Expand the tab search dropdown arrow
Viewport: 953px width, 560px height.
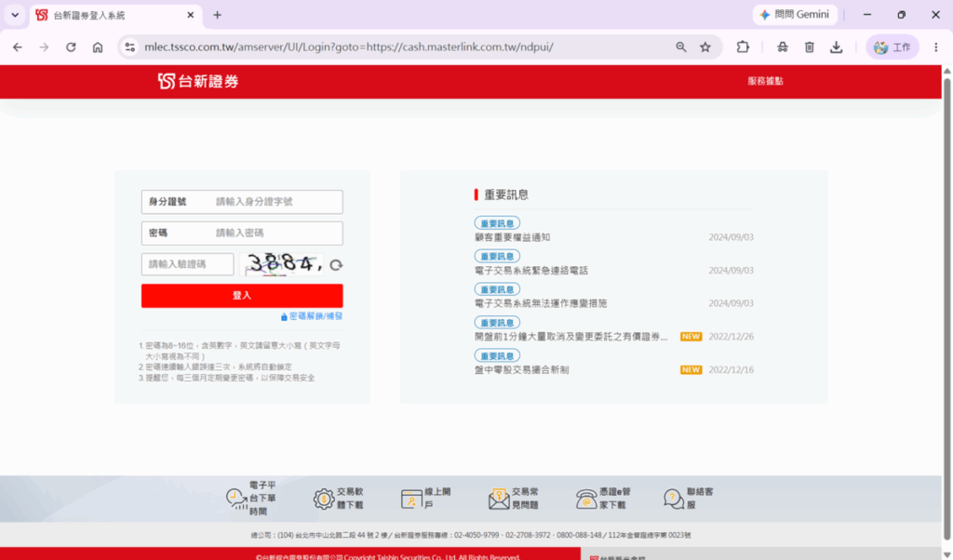coord(15,15)
